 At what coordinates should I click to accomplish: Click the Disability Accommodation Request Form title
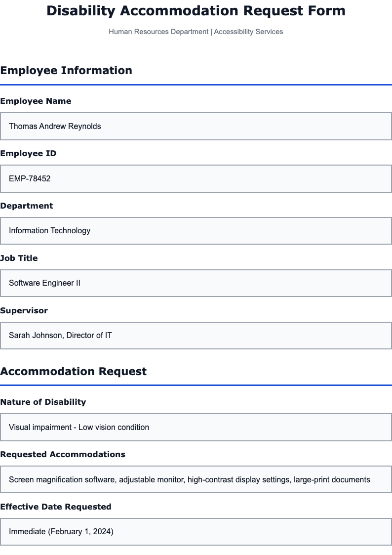[196, 10]
